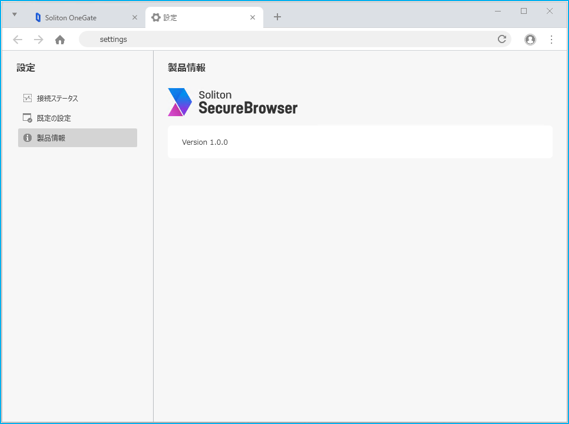The image size is (569, 424).
Task: Close the Soliton OneGate tab
Action: click(135, 17)
